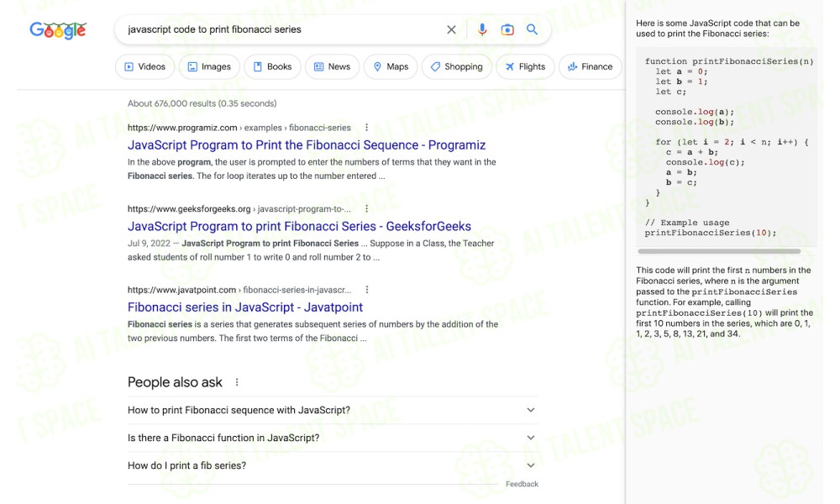Click the geeksforgeeks.org URL breadcrumb
This screenshot has height=504, width=840.
point(239,209)
